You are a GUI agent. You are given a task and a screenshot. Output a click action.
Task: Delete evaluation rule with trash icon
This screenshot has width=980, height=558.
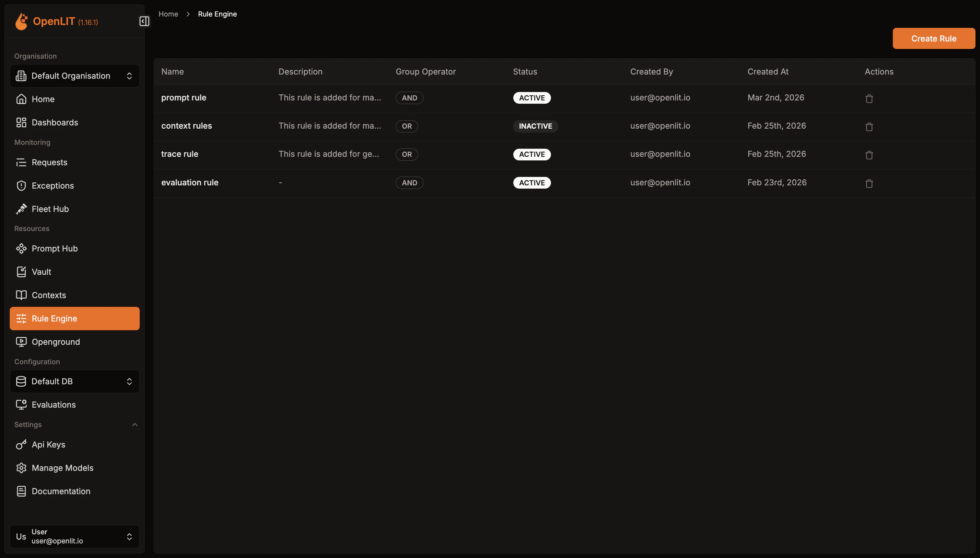point(869,183)
